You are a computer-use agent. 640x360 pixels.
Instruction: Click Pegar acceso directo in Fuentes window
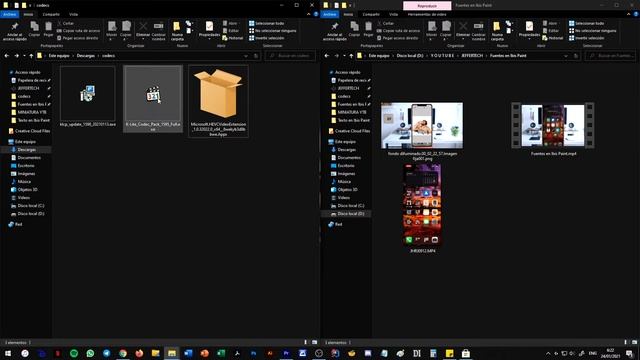(398, 38)
